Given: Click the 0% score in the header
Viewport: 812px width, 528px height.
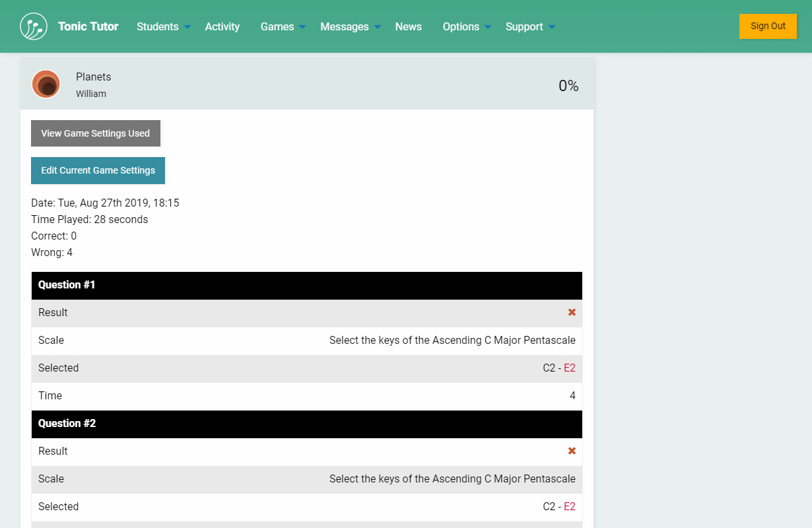Looking at the screenshot, I should point(568,86).
